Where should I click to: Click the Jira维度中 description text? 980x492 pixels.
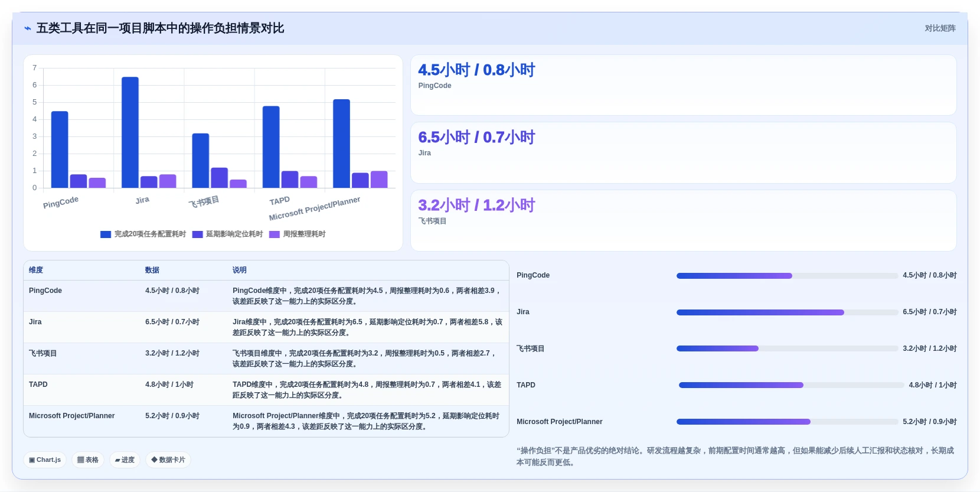point(367,327)
